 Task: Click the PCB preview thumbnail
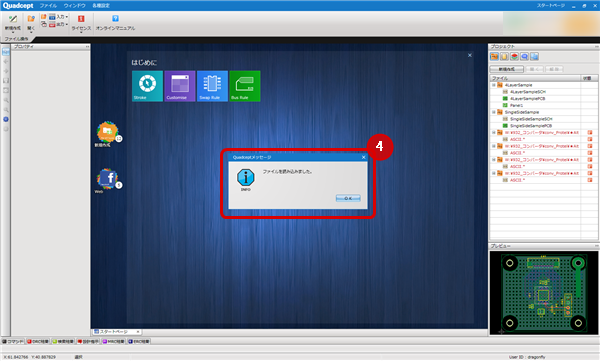(x=544, y=293)
